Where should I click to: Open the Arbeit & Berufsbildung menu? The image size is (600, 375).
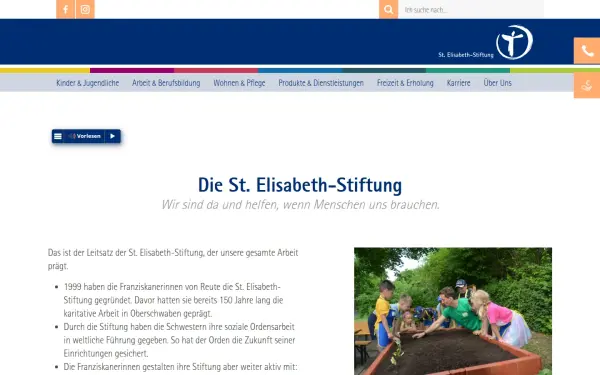coord(166,83)
